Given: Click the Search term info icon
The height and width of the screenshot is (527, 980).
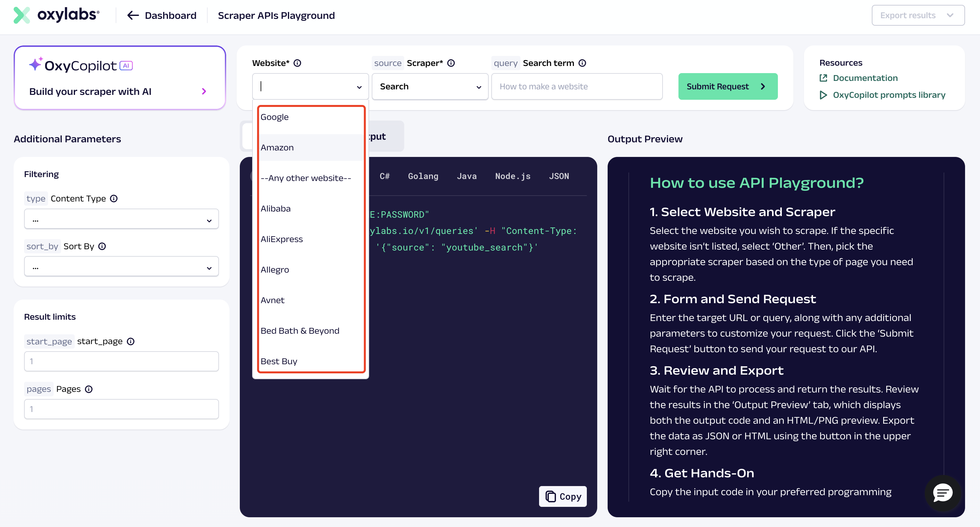Looking at the screenshot, I should 582,63.
